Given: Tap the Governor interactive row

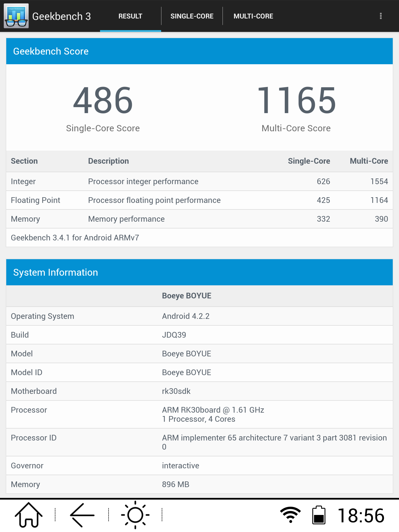Looking at the screenshot, I should (199, 465).
